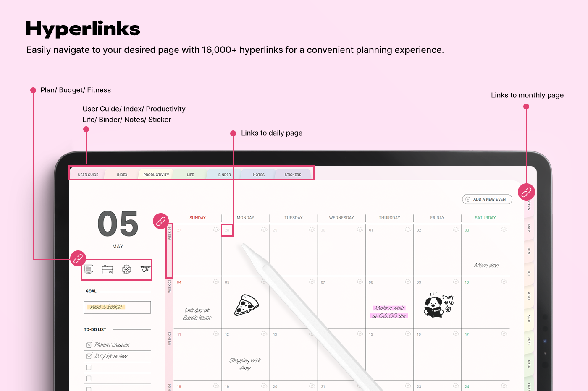The image size is (588, 391).
Task: Jump to the JUL side tab
Action: pos(529,273)
